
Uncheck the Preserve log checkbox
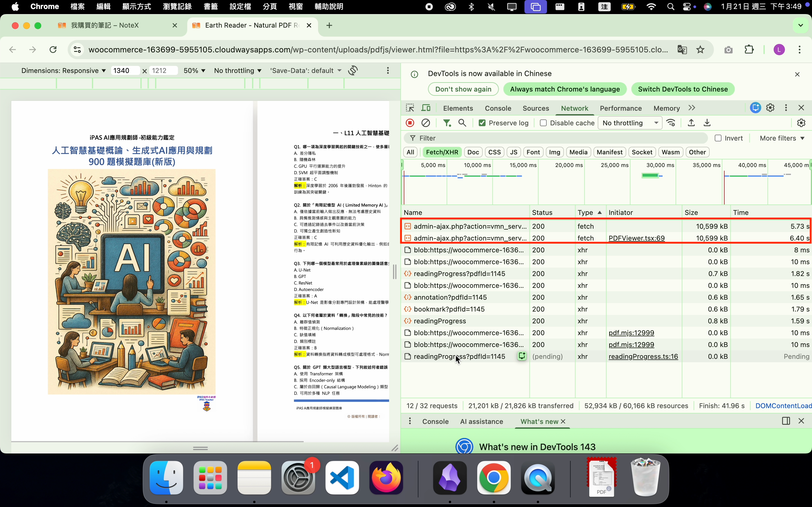point(482,123)
